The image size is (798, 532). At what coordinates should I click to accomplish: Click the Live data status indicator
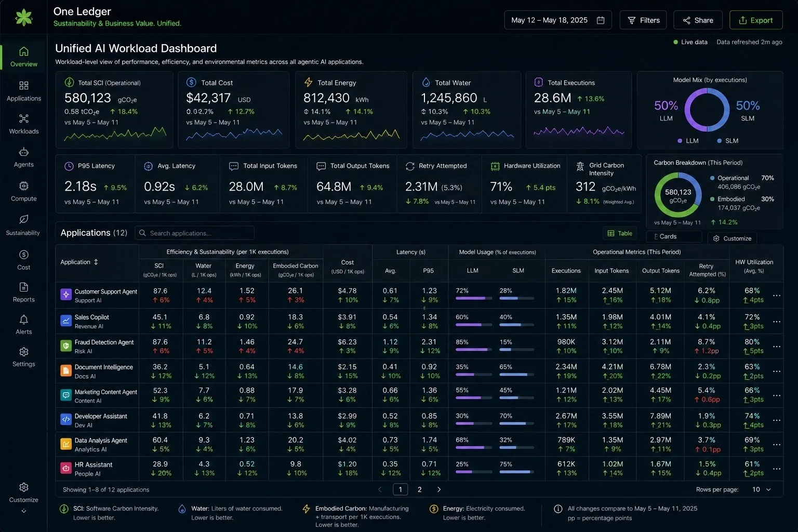[690, 42]
